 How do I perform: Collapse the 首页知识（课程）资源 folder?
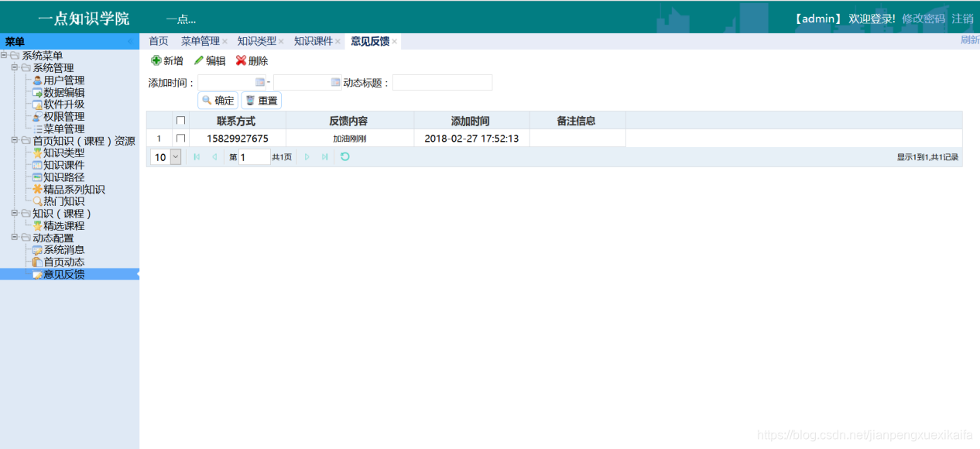click(x=15, y=141)
